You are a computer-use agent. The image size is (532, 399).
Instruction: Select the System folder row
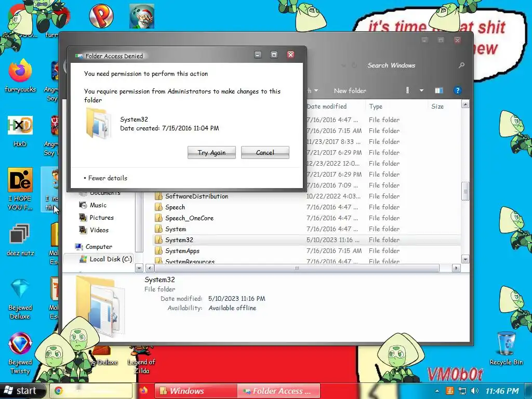pos(307,229)
